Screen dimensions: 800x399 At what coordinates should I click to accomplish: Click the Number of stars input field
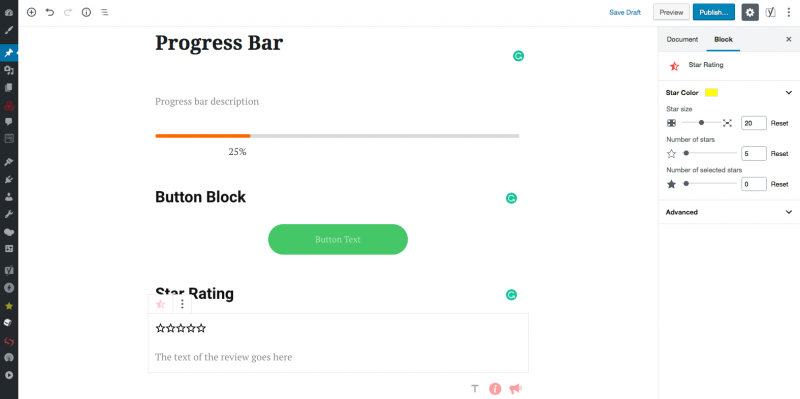point(754,153)
